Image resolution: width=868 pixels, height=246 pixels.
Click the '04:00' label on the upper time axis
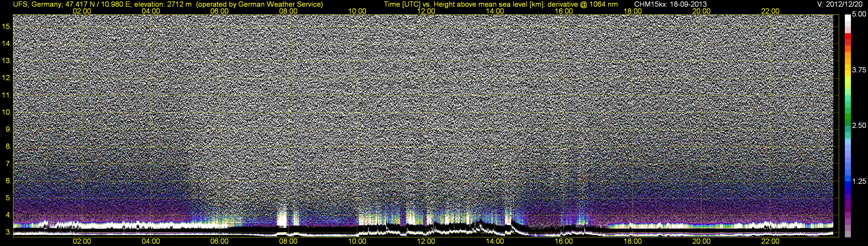pyautogui.click(x=151, y=11)
